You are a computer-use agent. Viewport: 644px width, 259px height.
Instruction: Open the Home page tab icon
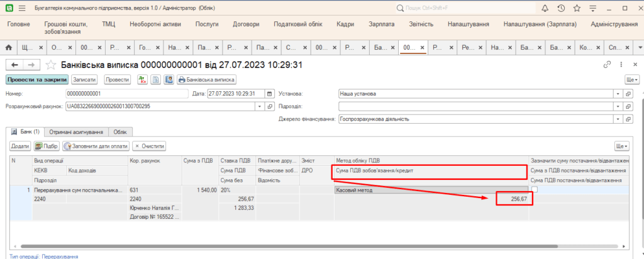(x=9, y=48)
